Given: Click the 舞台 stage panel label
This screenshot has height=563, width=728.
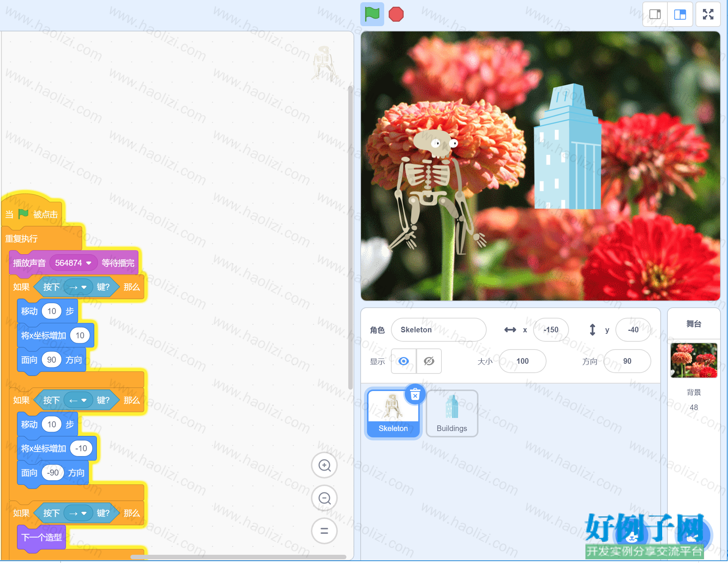Looking at the screenshot, I should click(694, 324).
